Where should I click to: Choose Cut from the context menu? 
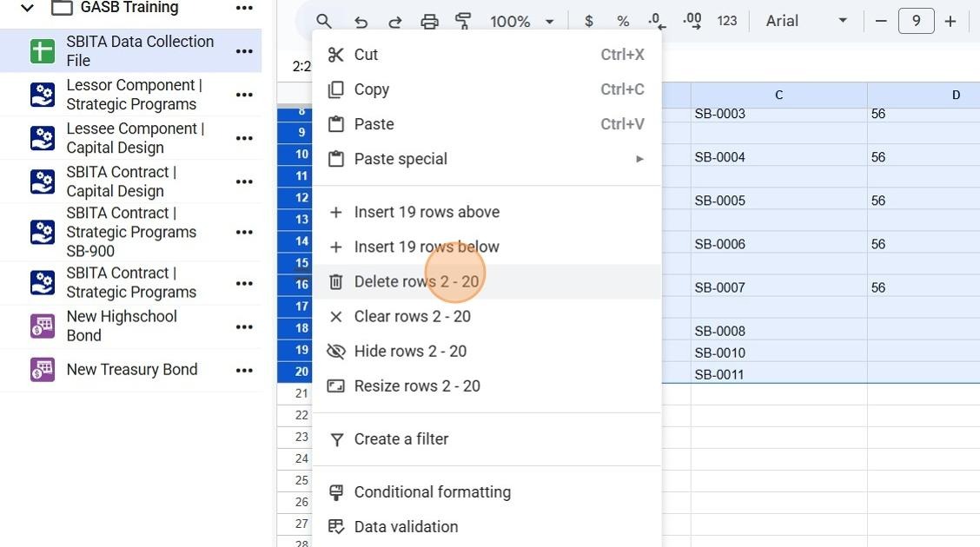point(487,55)
